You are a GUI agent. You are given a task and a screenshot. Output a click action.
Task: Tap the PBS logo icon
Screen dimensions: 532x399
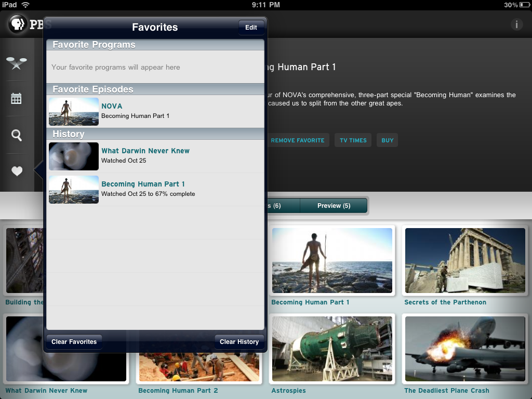coord(18,24)
